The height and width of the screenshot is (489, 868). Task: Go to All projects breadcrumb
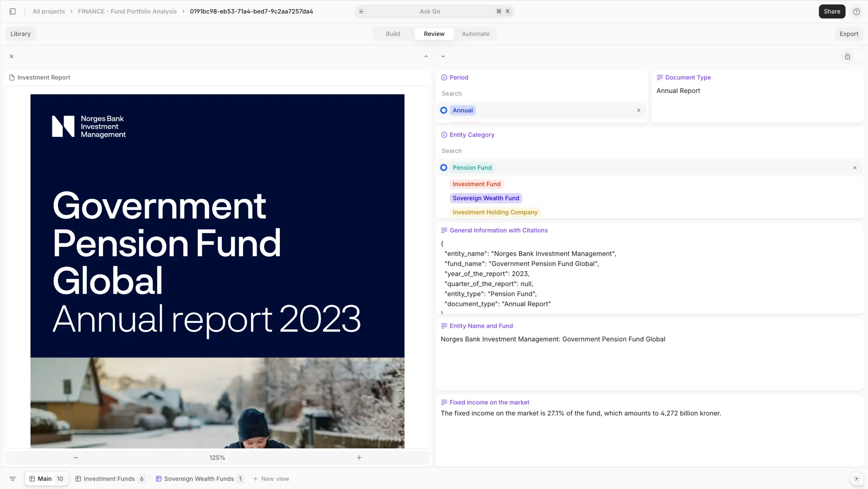(x=49, y=11)
